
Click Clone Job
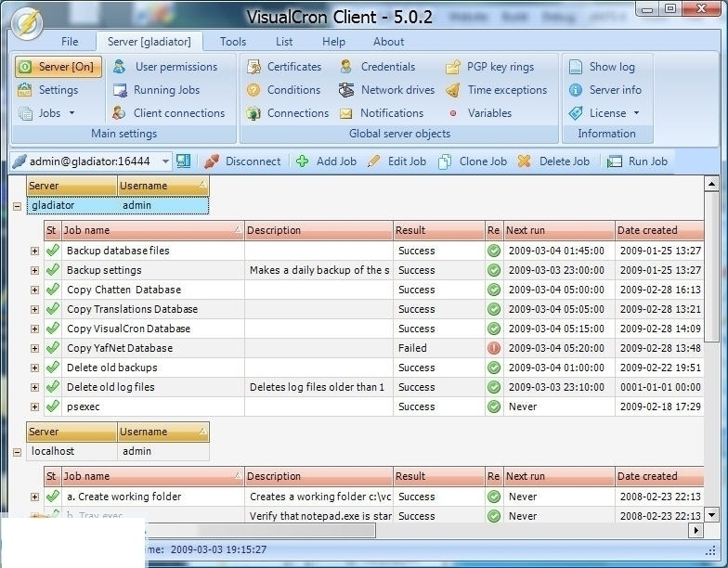pos(473,161)
